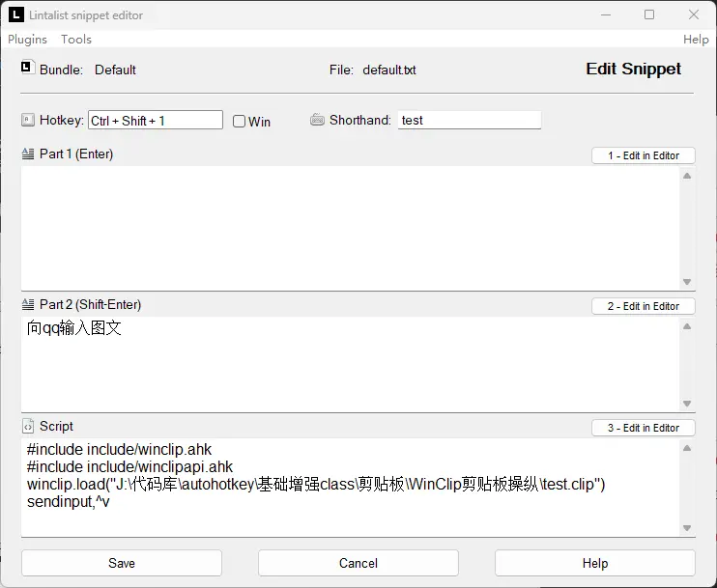Click Part 1 scrollbar down arrow

click(x=687, y=282)
